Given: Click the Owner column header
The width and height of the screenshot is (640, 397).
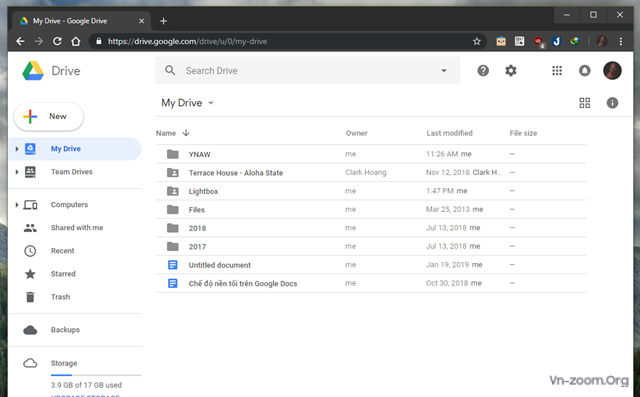Looking at the screenshot, I should pyautogui.click(x=356, y=133).
